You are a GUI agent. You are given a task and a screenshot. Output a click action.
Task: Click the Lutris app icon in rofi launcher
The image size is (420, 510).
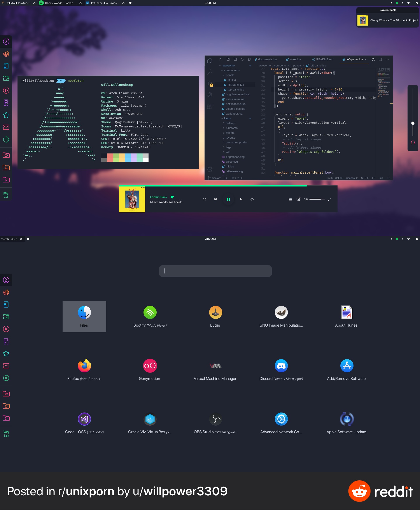(215, 312)
